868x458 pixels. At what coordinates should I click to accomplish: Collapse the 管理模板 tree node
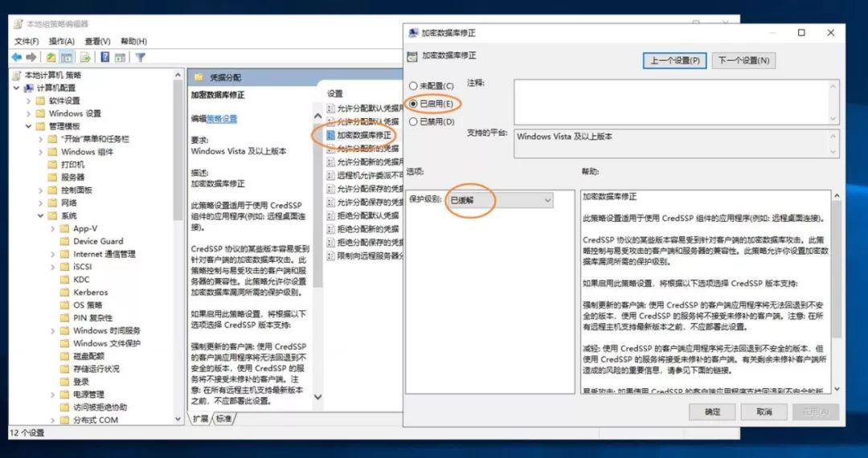pyautogui.click(x=29, y=126)
